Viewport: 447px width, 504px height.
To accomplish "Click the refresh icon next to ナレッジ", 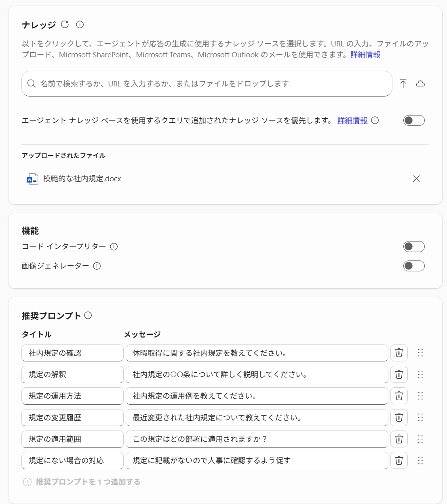I will point(65,25).
